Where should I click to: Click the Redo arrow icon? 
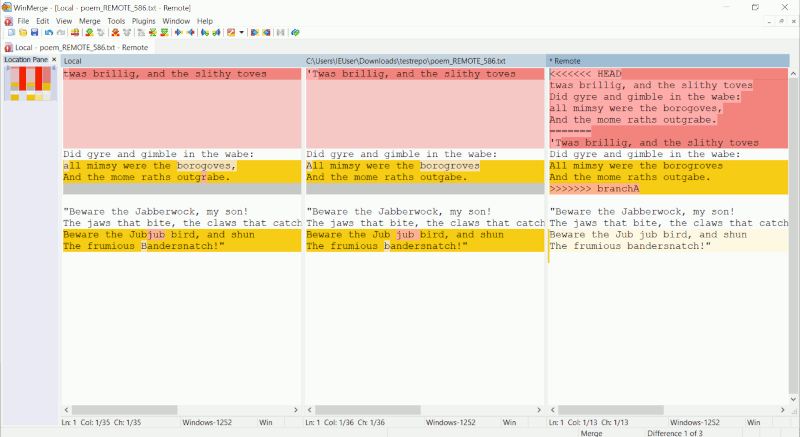(61, 32)
